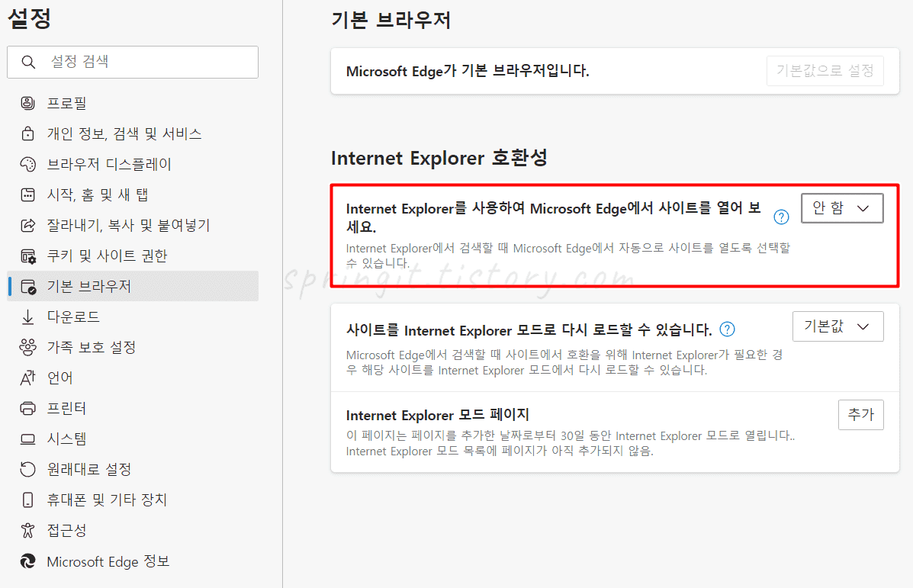Select 프린터 in the sidebar
Screen dimensions: 913x588
(x=133, y=408)
